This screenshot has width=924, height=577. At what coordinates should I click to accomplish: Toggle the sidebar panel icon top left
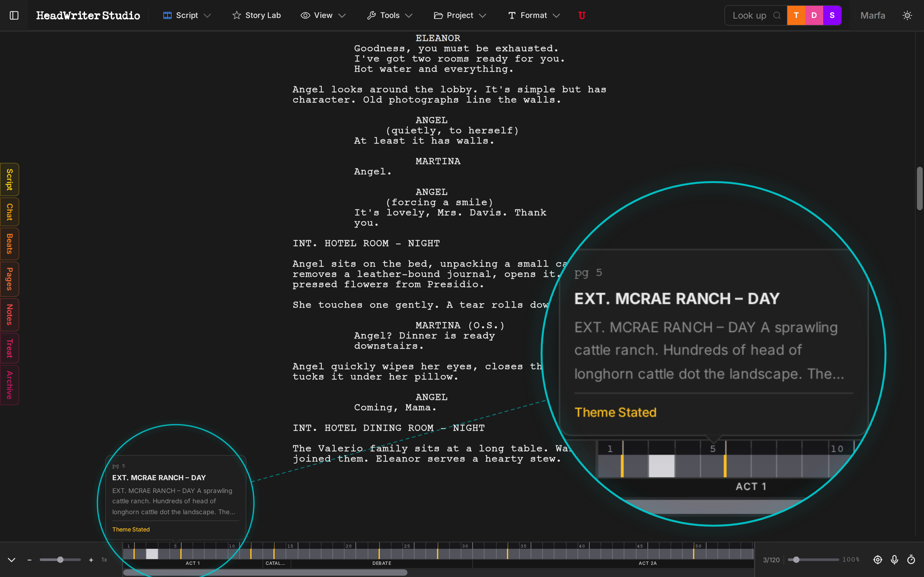(x=14, y=15)
